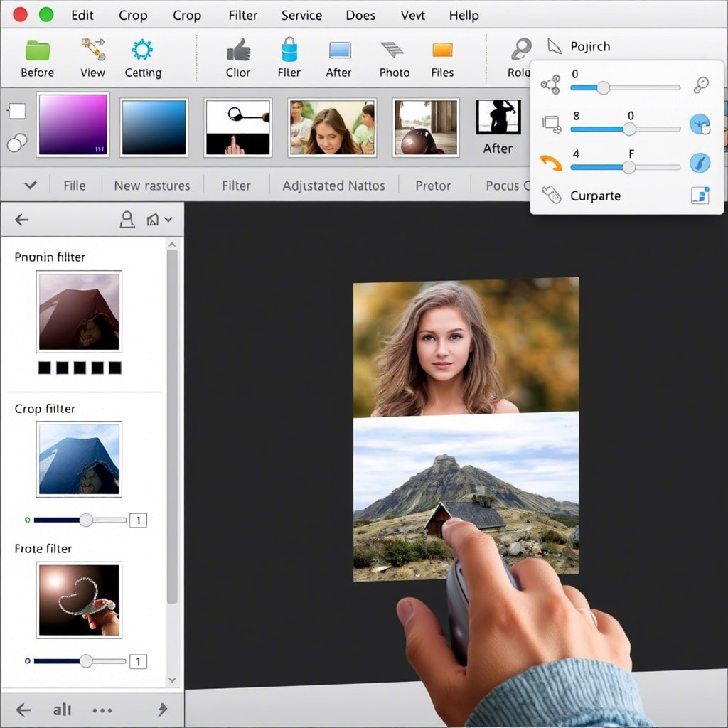Switch to the Adjıstated Nattos tab
Screen dimensions: 728x728
[x=334, y=186]
